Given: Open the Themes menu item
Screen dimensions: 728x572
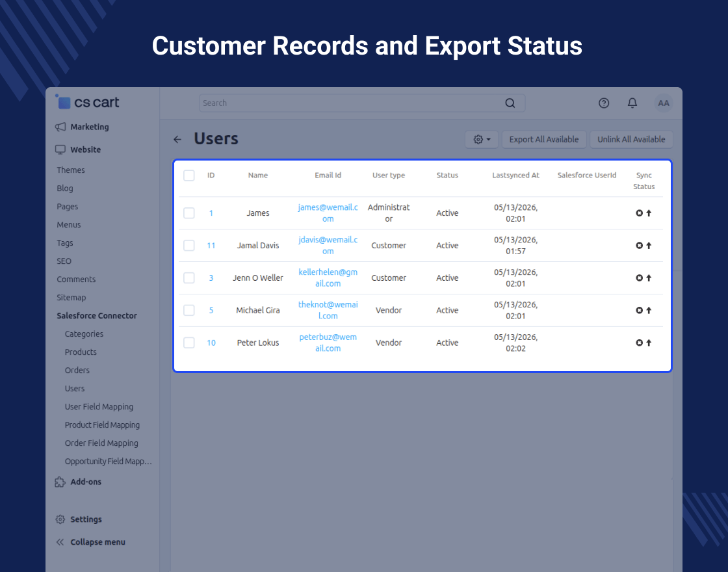Looking at the screenshot, I should click(71, 170).
